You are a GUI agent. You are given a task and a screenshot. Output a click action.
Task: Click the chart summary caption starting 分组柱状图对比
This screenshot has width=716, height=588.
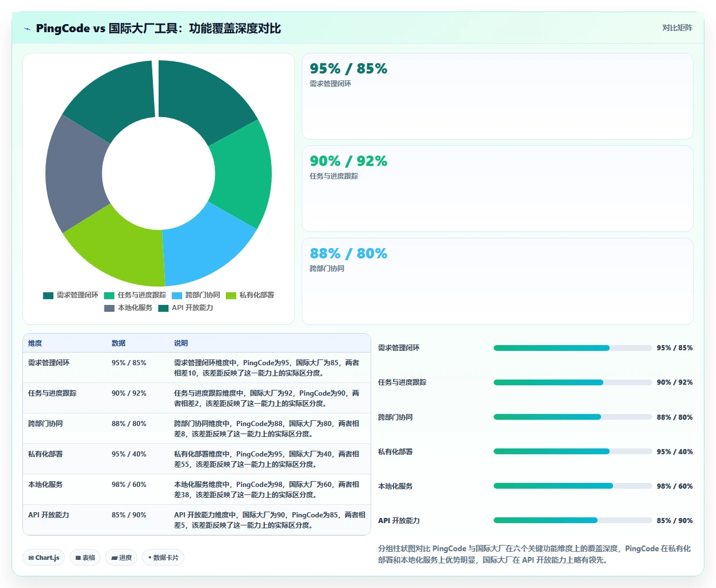pos(535,554)
